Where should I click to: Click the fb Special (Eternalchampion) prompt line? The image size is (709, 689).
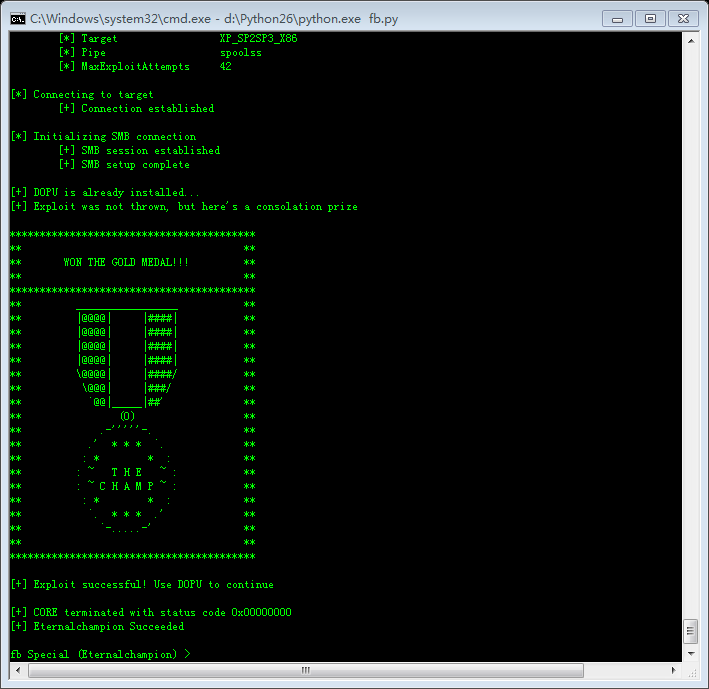point(100,654)
